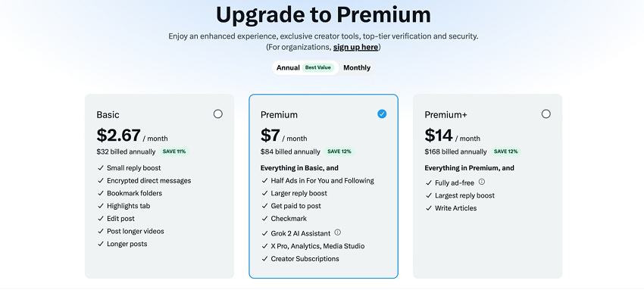Screen dimensions: 644x290
Task: Click the checkmark icon beside Get paid to post
Action: point(264,206)
